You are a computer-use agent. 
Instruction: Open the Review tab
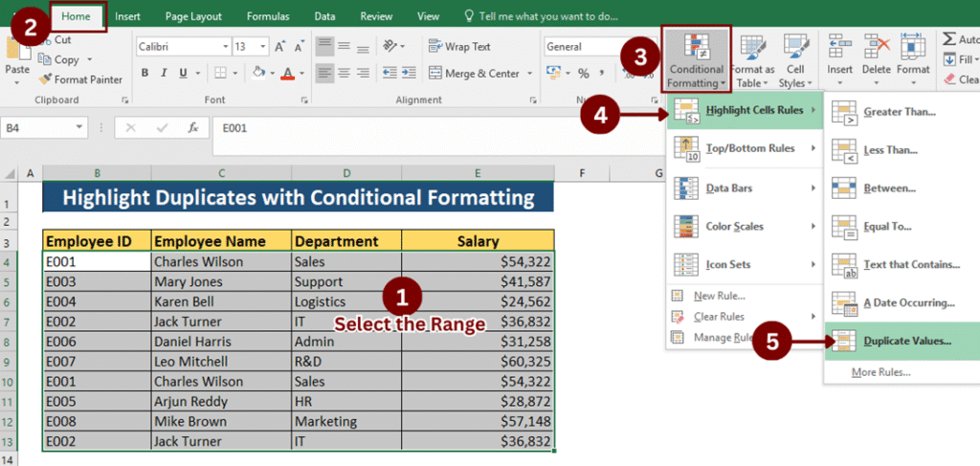376,17
